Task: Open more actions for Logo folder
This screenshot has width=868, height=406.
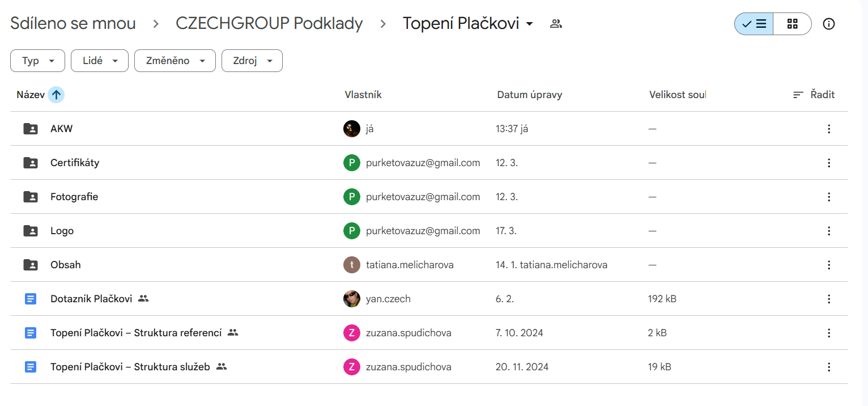Action: click(829, 231)
